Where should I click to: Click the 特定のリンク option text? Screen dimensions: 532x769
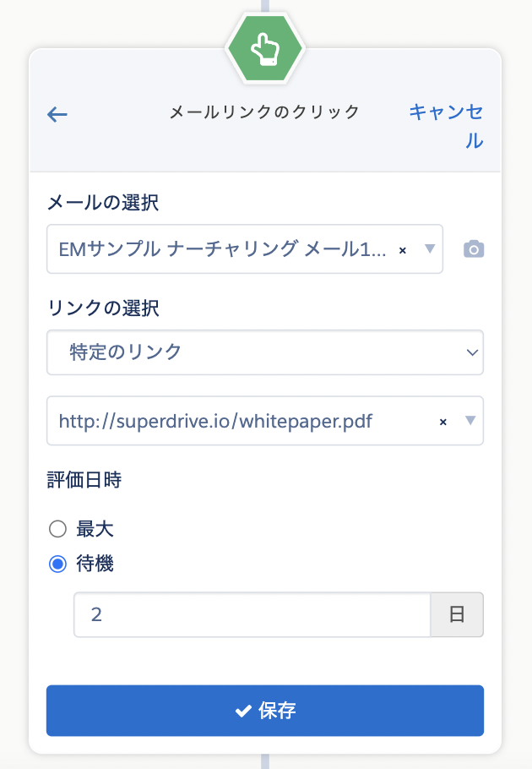126,352
